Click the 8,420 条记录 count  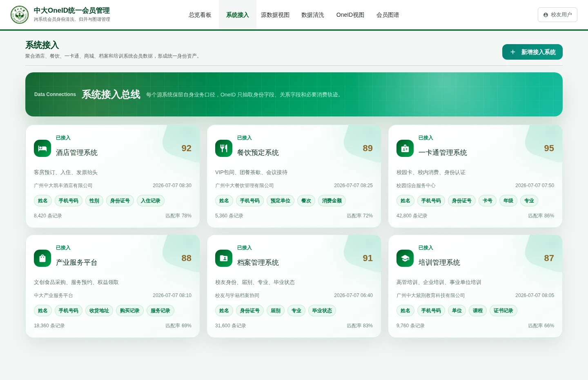48,216
